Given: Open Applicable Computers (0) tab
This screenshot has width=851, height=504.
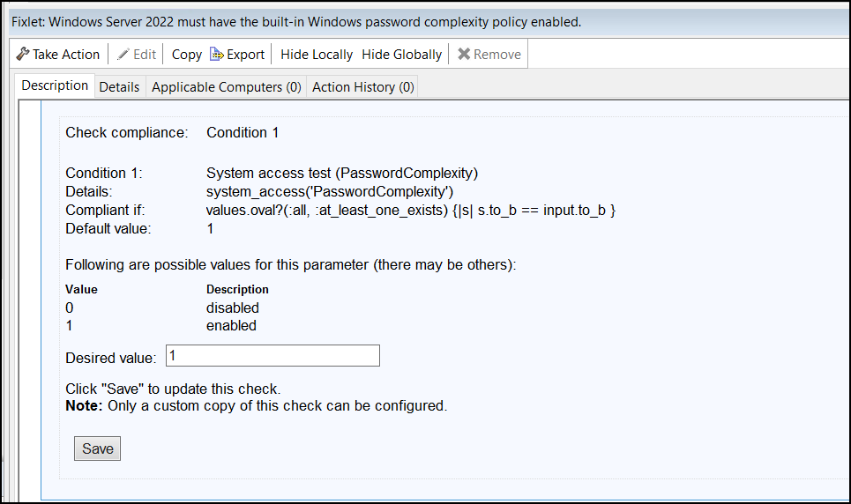Looking at the screenshot, I should click(x=227, y=87).
